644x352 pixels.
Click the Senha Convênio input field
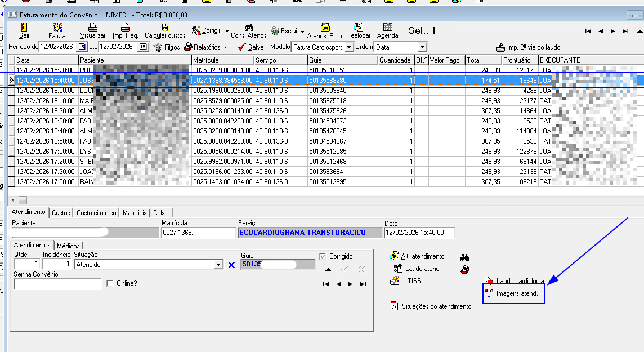click(x=57, y=284)
